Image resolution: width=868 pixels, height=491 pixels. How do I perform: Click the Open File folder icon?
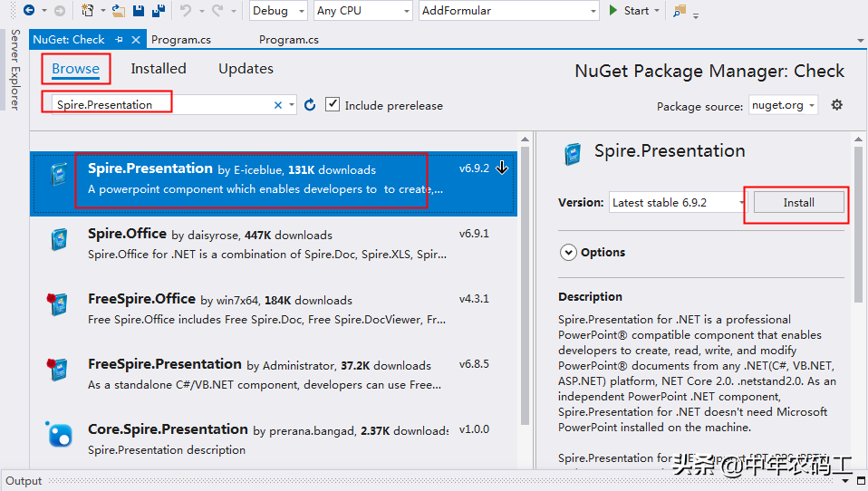118,11
